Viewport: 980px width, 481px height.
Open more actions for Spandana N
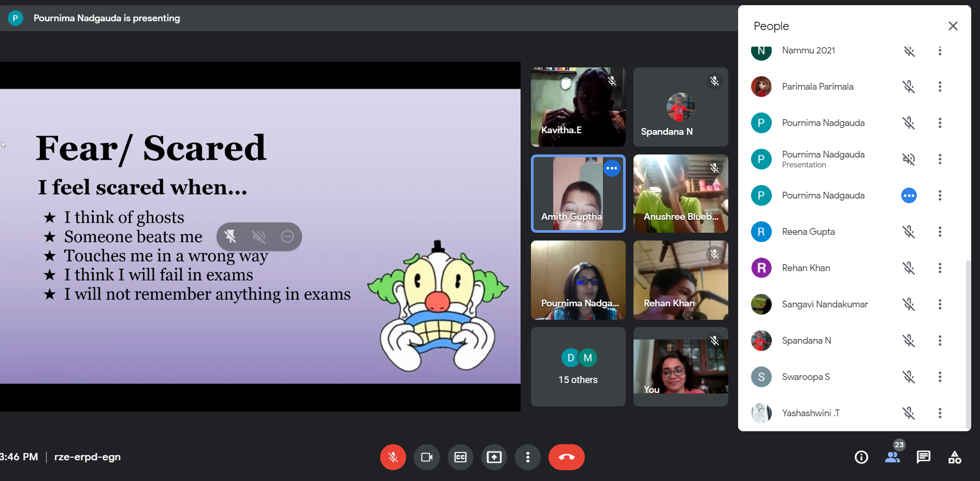coord(940,341)
